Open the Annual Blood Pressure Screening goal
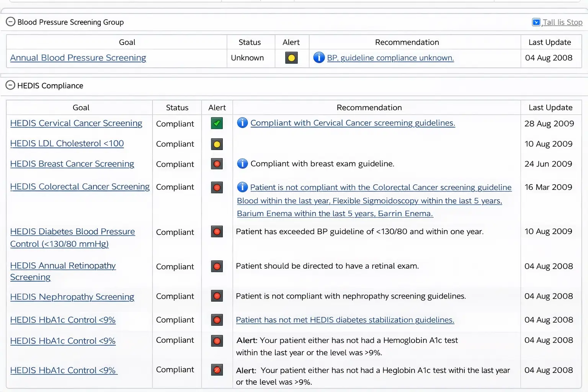The width and height of the screenshot is (588, 392). (78, 57)
